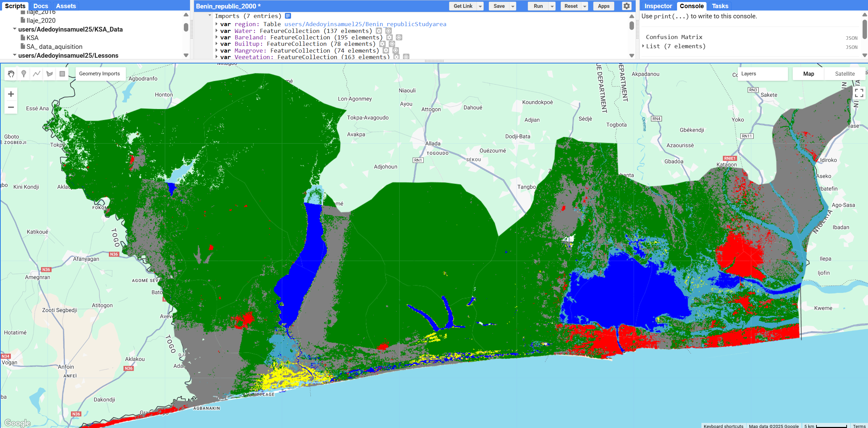The height and width of the screenshot is (428, 868).
Task: Select the add marker tool
Action: click(x=24, y=74)
